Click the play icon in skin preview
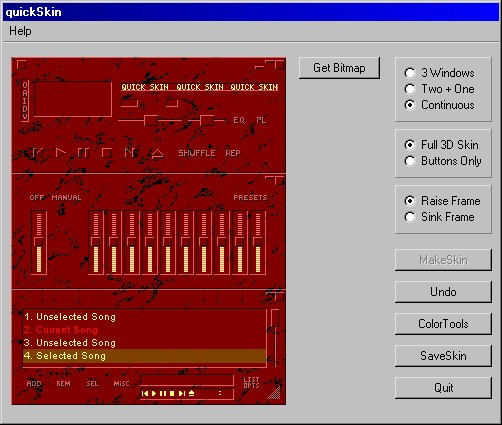Image resolution: width=502 pixels, height=425 pixels. pos(60,153)
